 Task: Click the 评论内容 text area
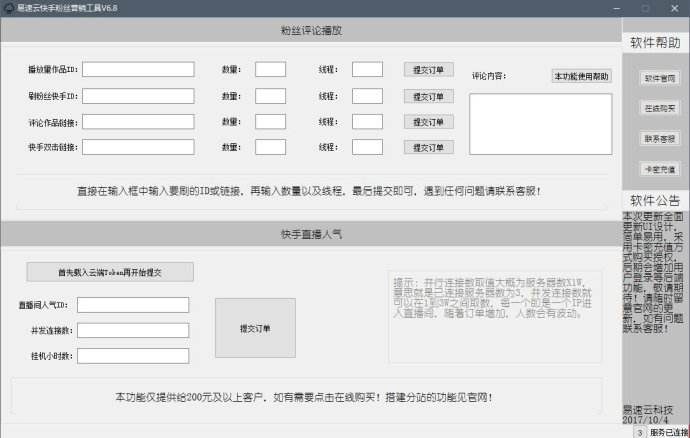click(540, 124)
